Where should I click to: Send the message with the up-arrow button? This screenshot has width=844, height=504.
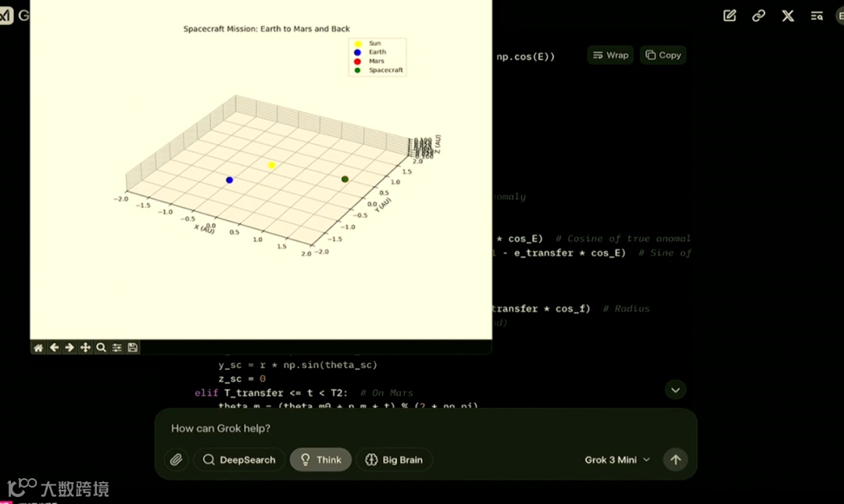[675, 459]
